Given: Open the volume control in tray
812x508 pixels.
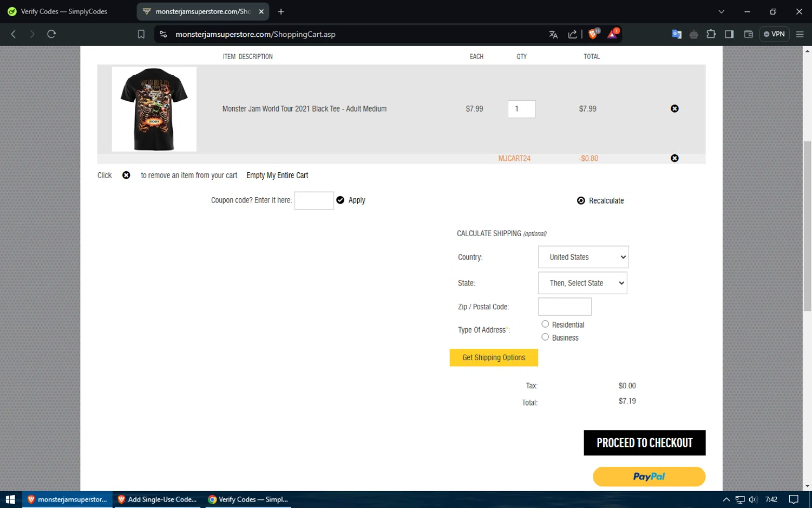Looking at the screenshot, I should coord(753,499).
